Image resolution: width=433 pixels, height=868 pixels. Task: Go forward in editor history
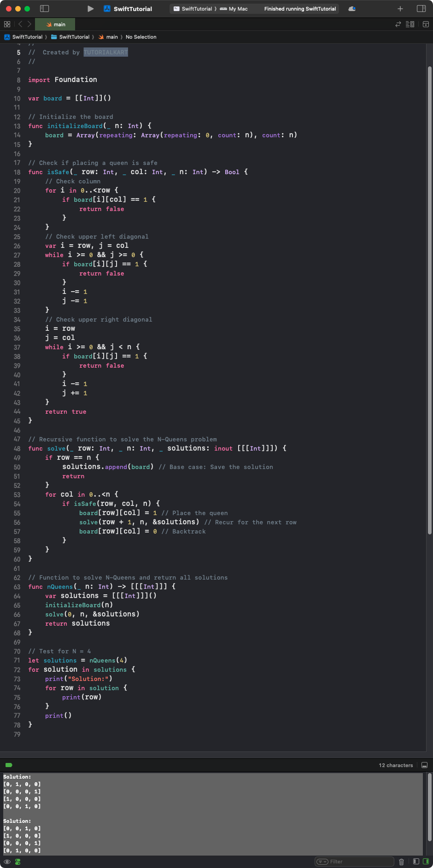coord(29,24)
